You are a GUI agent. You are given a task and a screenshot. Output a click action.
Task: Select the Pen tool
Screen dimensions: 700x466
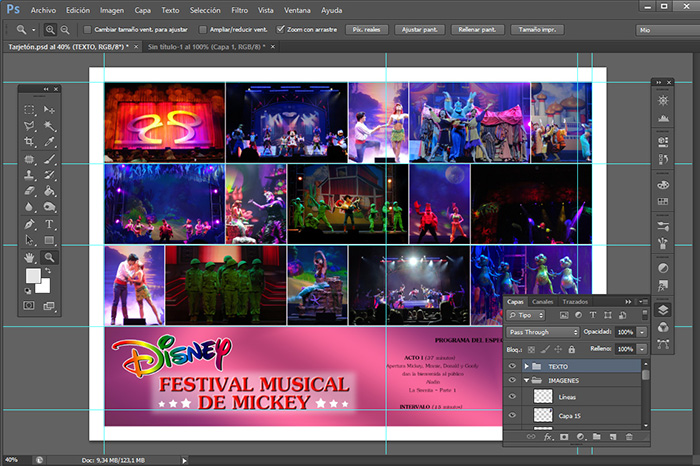coord(29,224)
